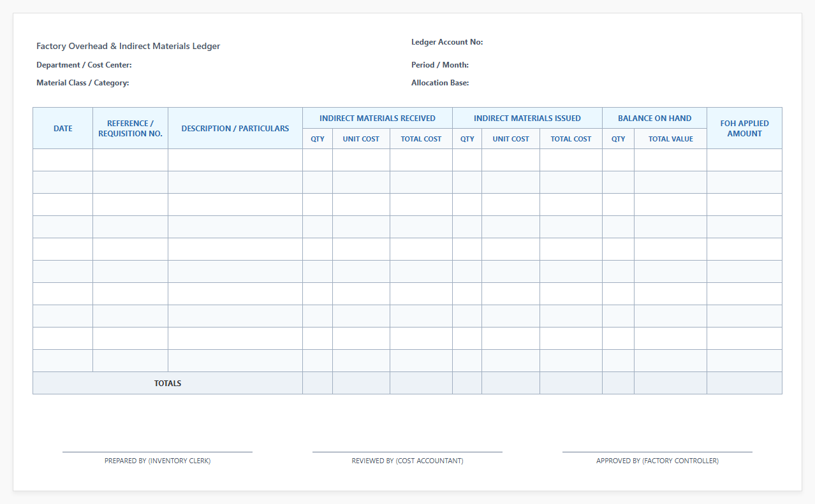Click QTY under Indirect Materials Issued
The height and width of the screenshot is (504, 815).
467,139
